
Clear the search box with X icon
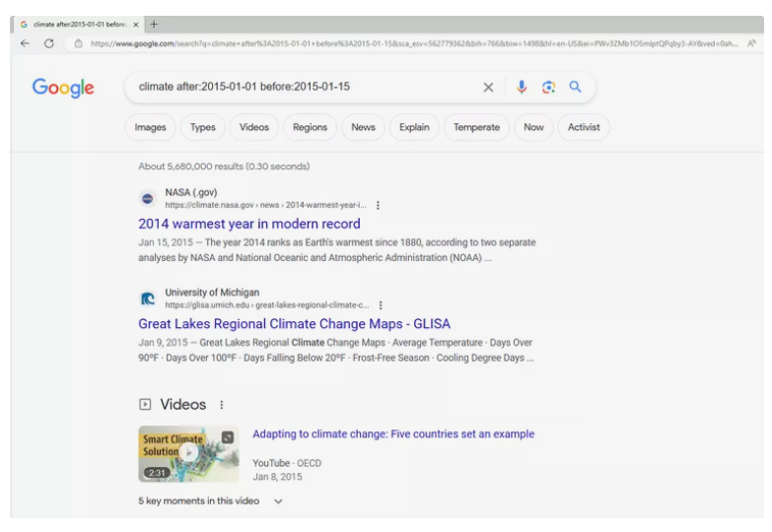pos(488,87)
